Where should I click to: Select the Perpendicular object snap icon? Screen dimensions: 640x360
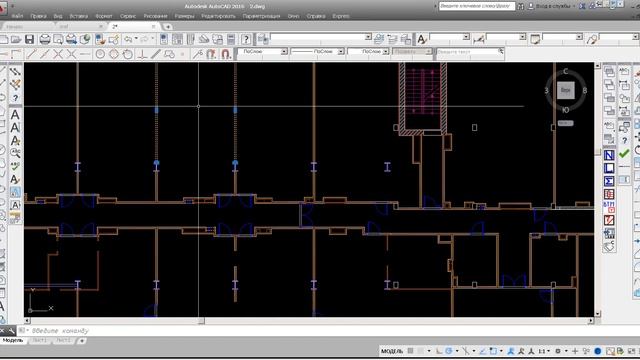point(142,54)
